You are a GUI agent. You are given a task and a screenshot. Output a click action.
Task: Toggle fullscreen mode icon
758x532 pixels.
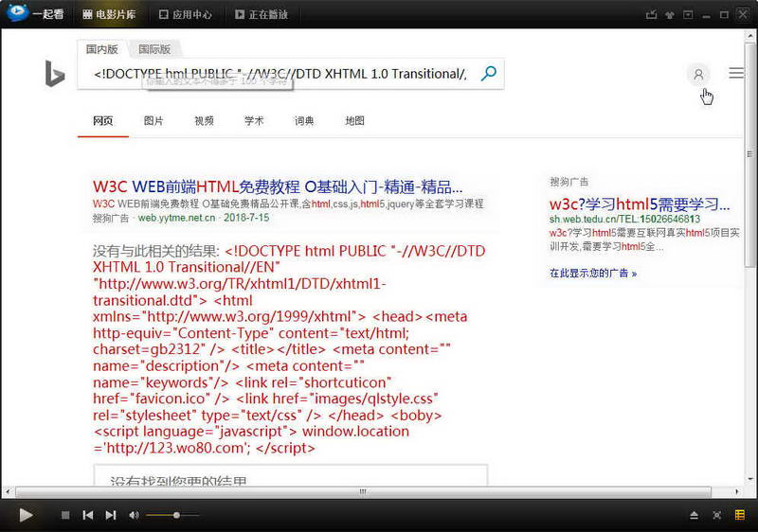click(x=717, y=515)
